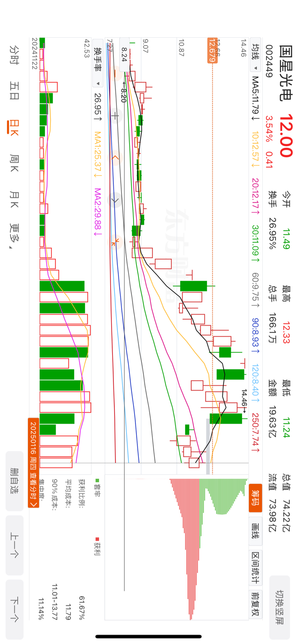This screenshot has width=297, height=644.
Task: Tap the orange 12.679 crosshair price tag
Action: (x=212, y=50)
